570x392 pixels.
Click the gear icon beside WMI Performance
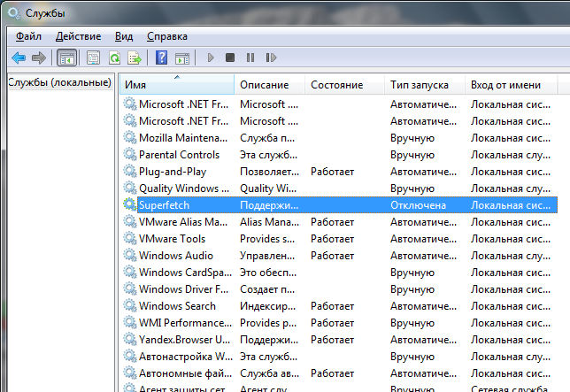[130, 322]
